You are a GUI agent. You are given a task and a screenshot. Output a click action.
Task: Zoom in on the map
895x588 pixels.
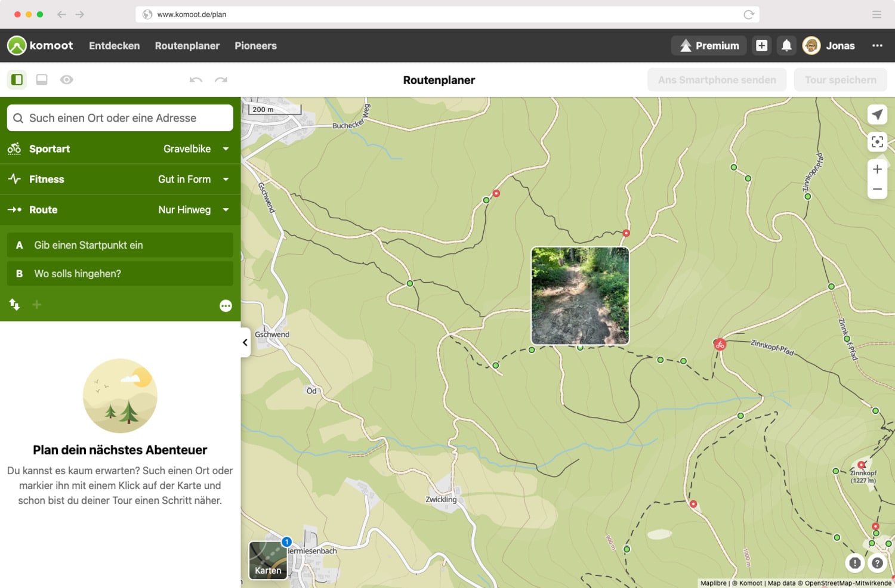point(877,169)
